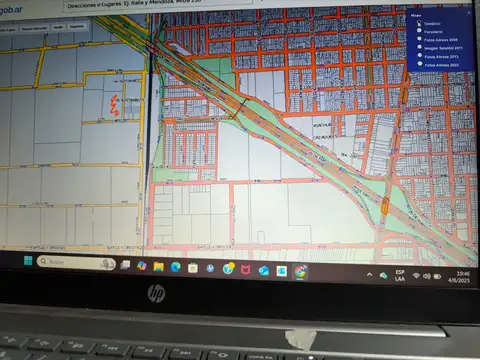Click the Buscar taskbar search box
This screenshot has width=480, height=360.
pos(76,262)
